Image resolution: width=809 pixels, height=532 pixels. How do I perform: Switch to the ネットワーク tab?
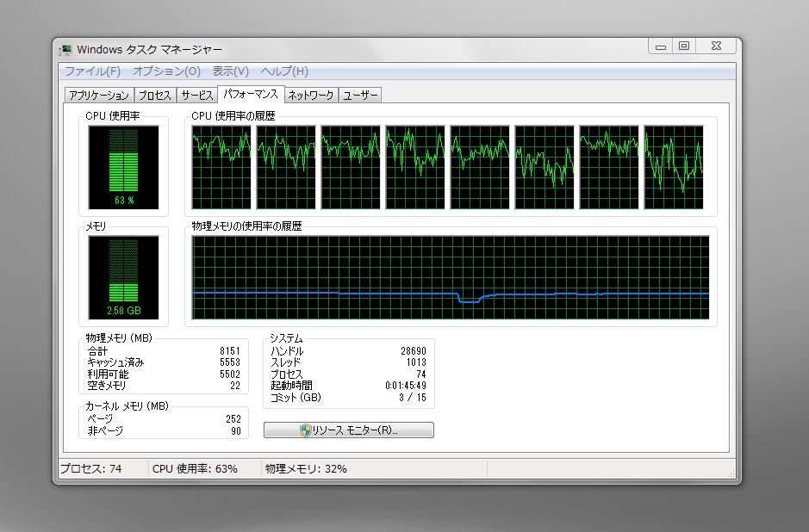click(311, 96)
